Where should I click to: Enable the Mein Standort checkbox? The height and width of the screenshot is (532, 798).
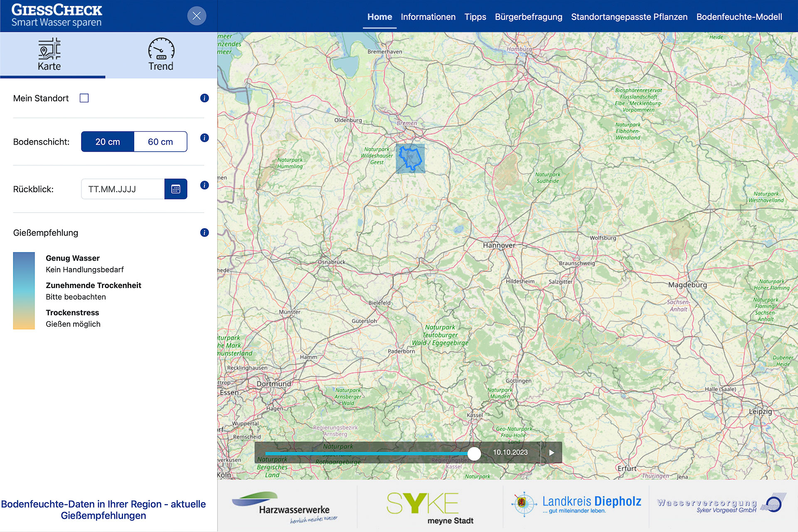(x=84, y=98)
